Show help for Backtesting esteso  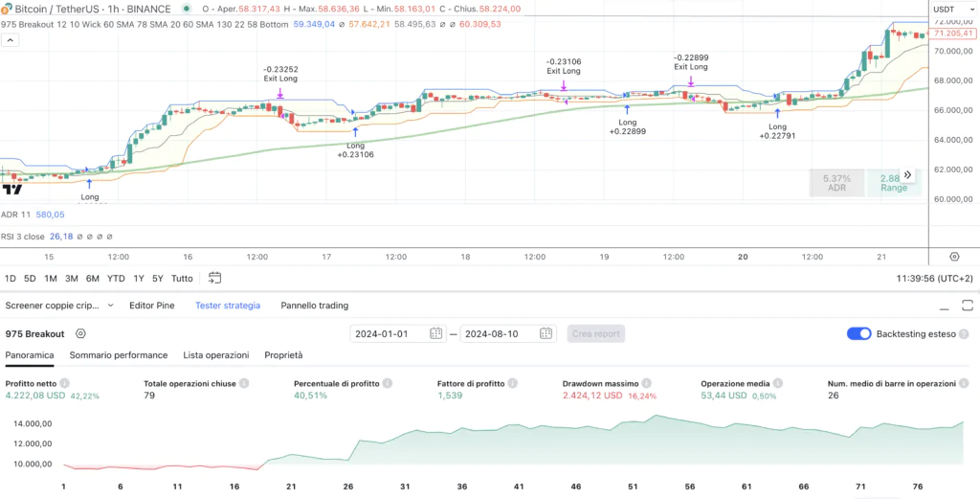tap(965, 334)
